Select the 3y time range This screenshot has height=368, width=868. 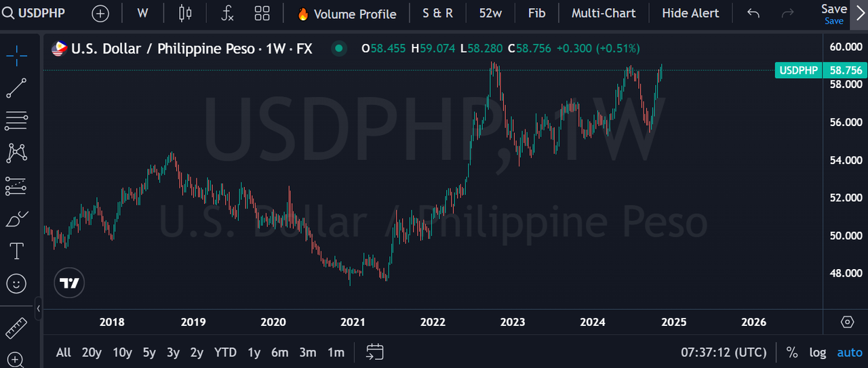pos(173,352)
